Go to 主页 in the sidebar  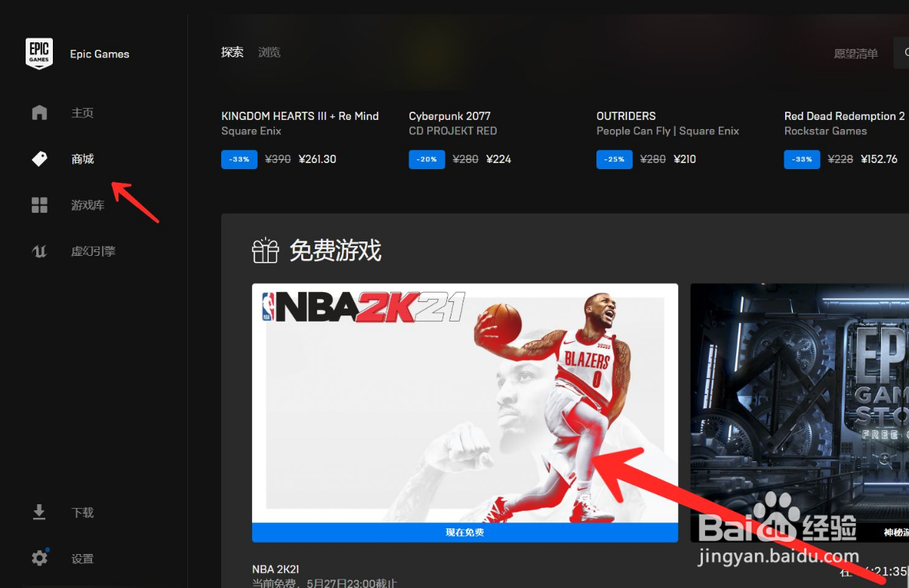pos(82,112)
